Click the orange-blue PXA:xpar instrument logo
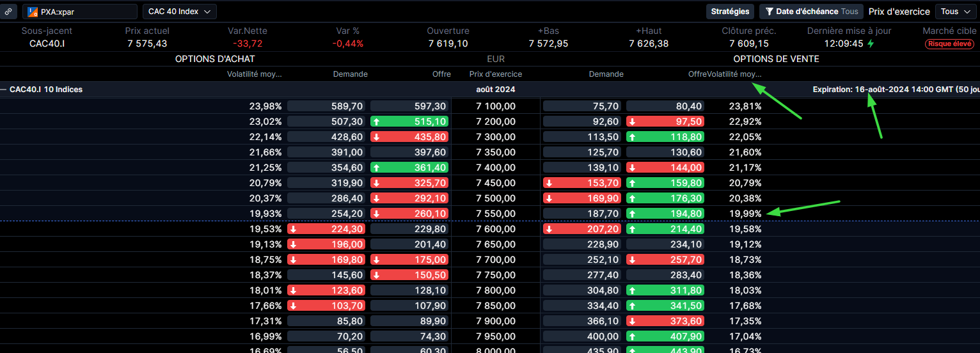The width and height of the screenshot is (980, 353). point(33,12)
